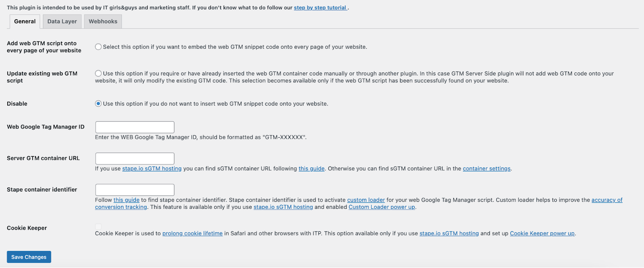Choose the Disable radio option

click(x=98, y=103)
